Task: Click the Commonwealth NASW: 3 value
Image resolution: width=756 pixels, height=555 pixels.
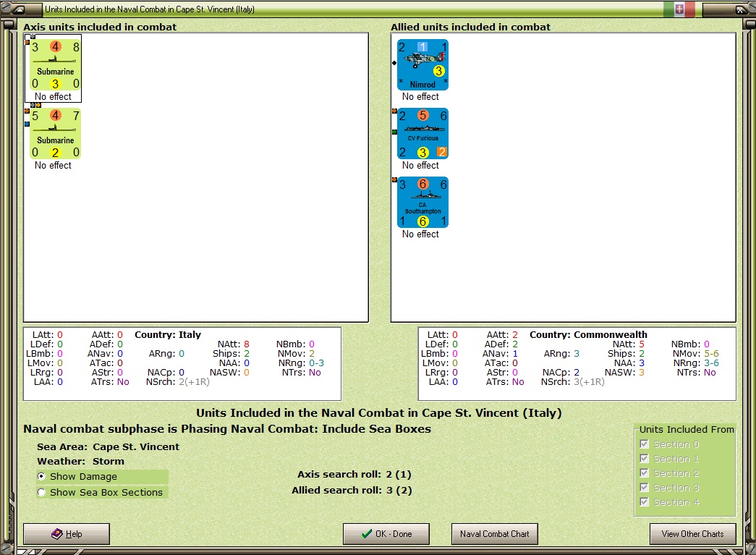Action: (x=642, y=372)
